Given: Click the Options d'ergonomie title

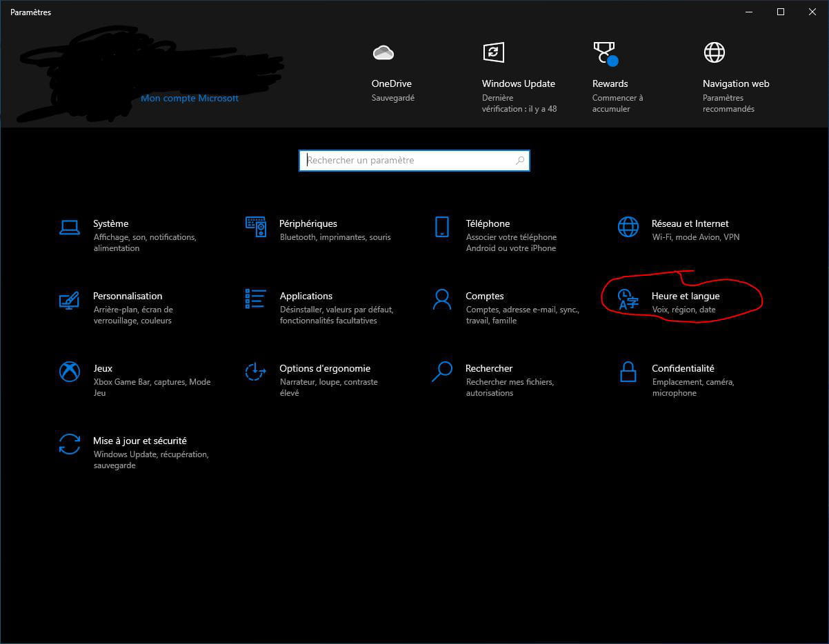Looking at the screenshot, I should [325, 368].
